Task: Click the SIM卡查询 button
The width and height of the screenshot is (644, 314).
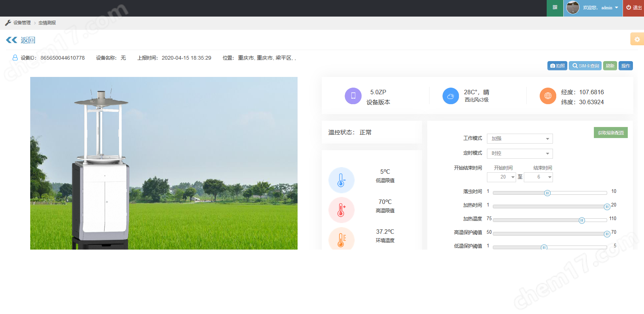Action: [585, 66]
